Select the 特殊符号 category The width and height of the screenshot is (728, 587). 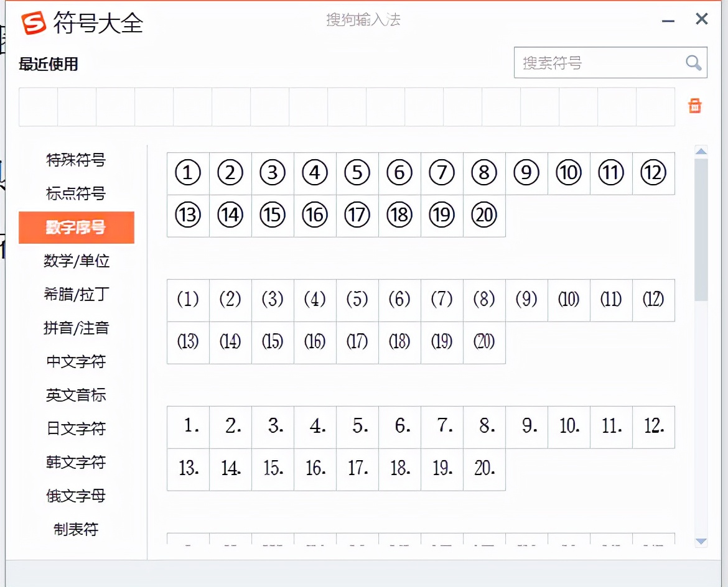click(75, 160)
